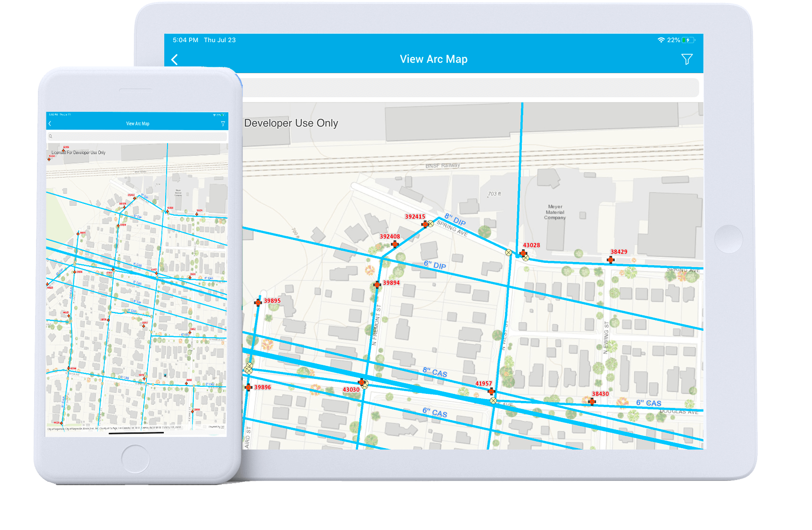Click the valve symbol beside hydrant 392415
The width and height of the screenshot is (812, 530).
(x=431, y=224)
